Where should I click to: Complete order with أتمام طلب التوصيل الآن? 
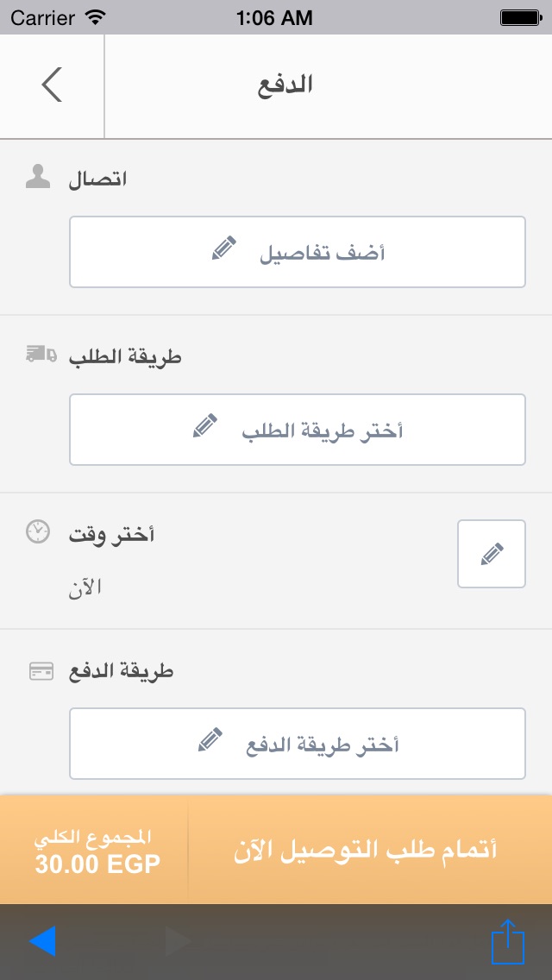point(366,851)
